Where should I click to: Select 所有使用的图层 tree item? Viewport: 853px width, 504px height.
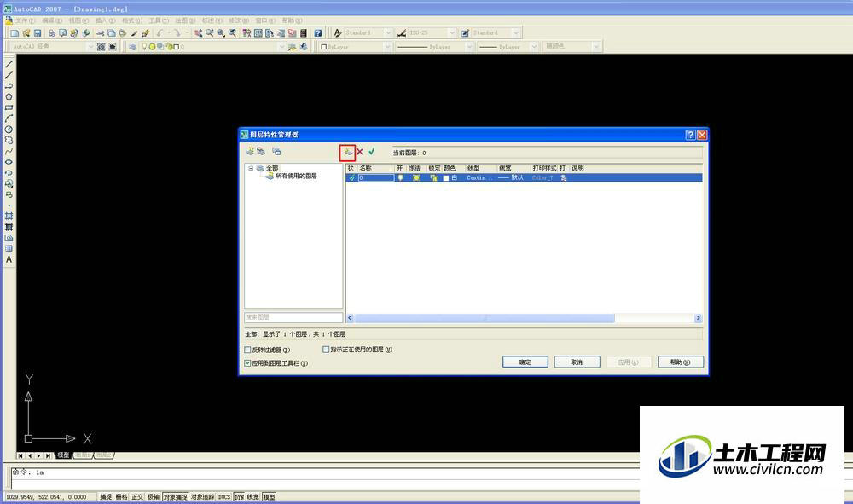coord(296,177)
